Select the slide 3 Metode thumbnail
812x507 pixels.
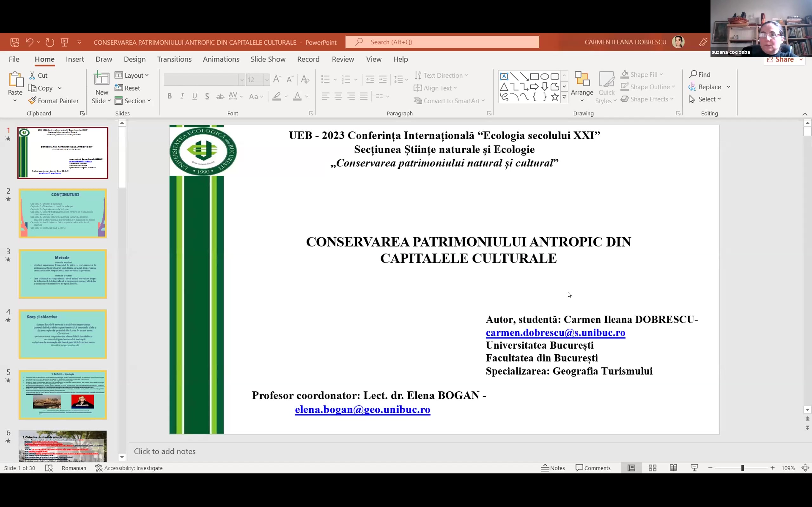pos(63,273)
